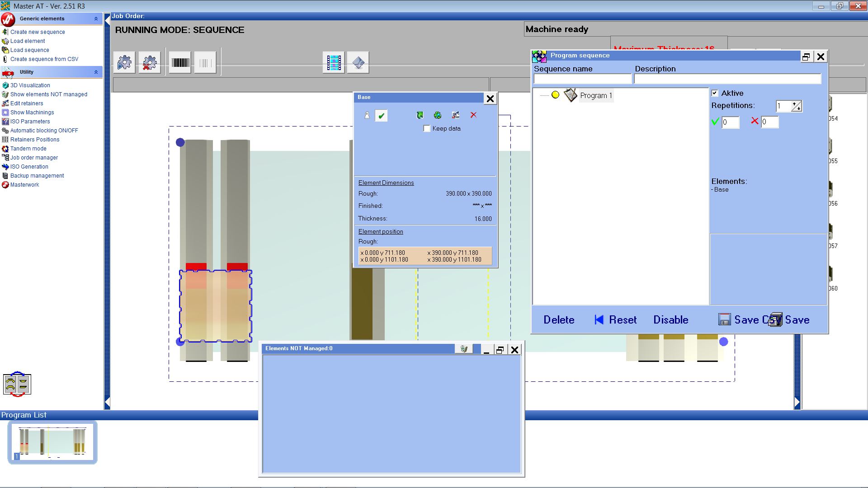The height and width of the screenshot is (488, 868).
Task: Click the retainer swap icon bottom left
Action: (17, 385)
